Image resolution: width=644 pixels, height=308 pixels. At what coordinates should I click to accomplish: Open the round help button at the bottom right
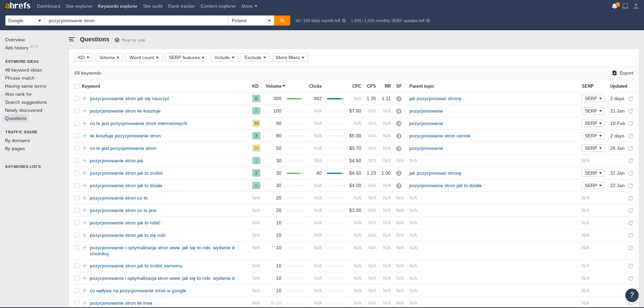[x=632, y=295]
